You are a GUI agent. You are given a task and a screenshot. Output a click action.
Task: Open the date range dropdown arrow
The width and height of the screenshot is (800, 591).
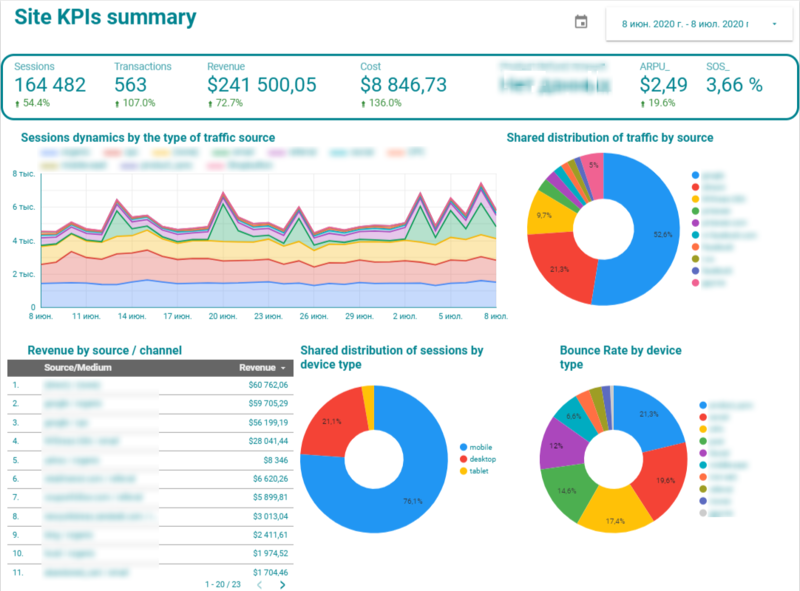tap(774, 24)
